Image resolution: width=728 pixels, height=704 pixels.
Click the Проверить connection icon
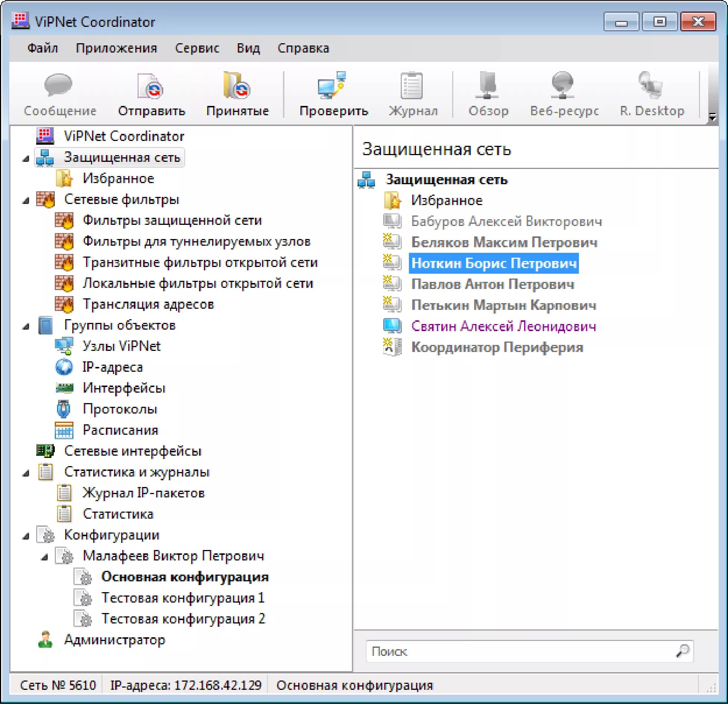(x=332, y=85)
